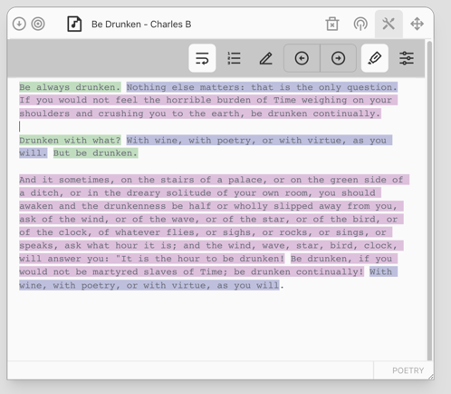Click the music note document icon

tap(74, 24)
